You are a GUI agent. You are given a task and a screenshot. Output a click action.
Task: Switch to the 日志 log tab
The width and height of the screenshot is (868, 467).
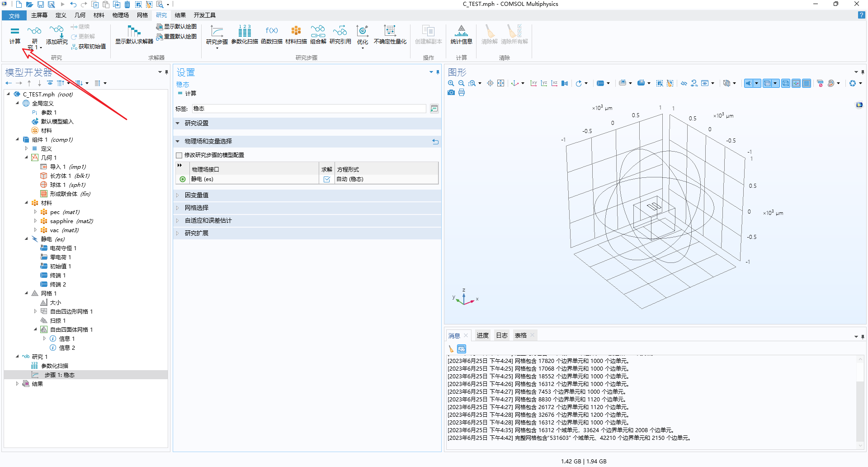pyautogui.click(x=502, y=335)
